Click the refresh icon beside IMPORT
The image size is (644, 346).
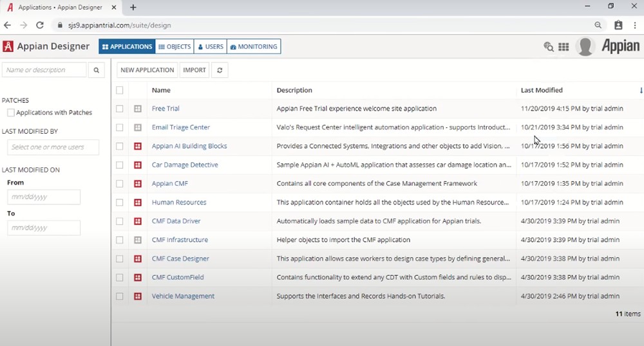tap(220, 70)
